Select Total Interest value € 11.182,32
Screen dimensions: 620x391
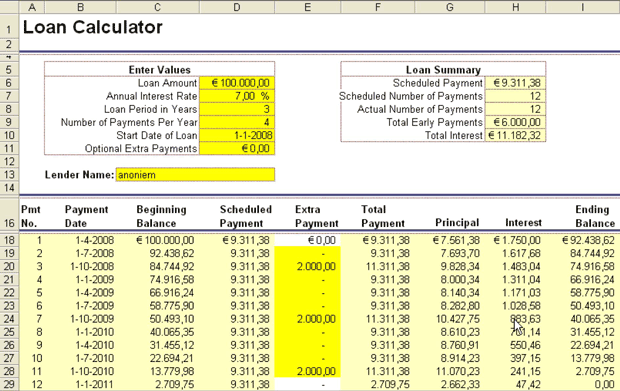tap(515, 135)
